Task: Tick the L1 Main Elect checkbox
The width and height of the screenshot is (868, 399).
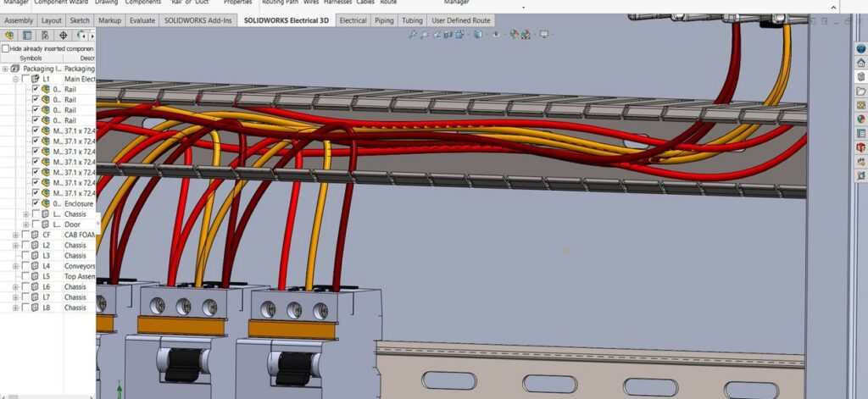Action: click(x=25, y=79)
